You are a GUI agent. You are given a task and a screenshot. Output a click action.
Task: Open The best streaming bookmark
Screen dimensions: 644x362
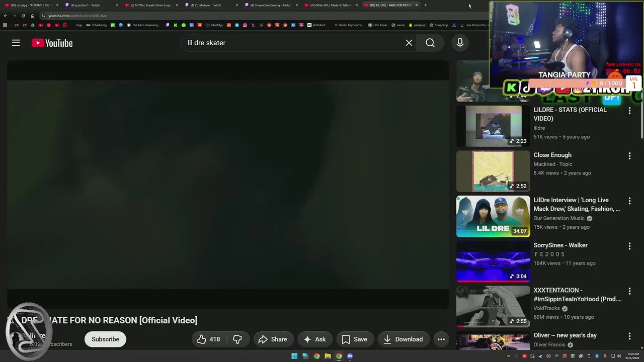coord(143,25)
